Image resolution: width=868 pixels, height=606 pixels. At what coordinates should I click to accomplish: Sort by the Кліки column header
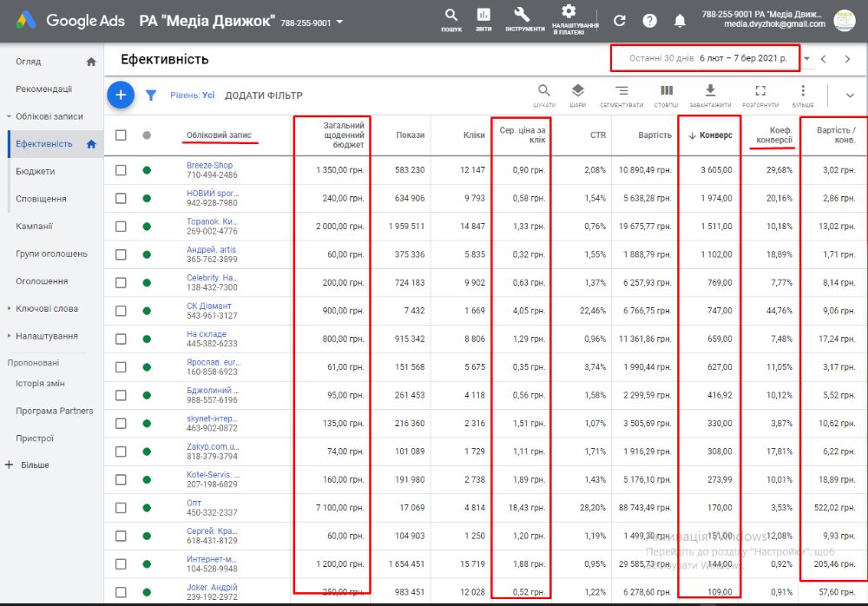474,135
